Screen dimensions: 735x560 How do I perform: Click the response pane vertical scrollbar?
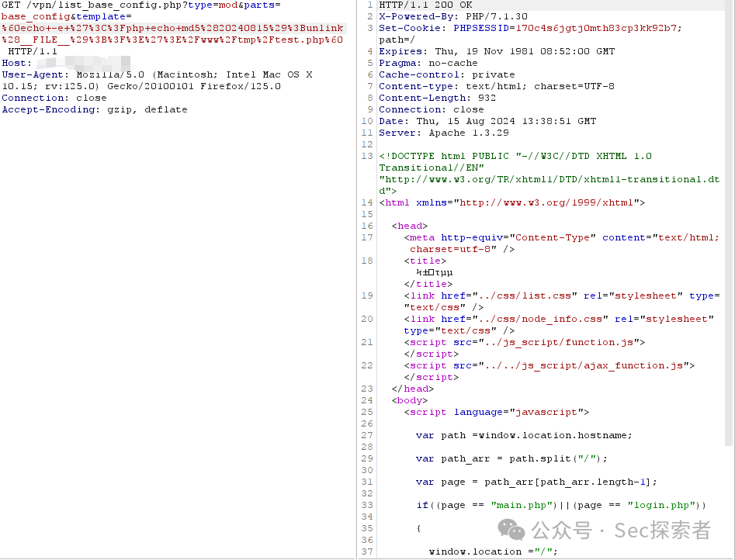click(x=729, y=223)
